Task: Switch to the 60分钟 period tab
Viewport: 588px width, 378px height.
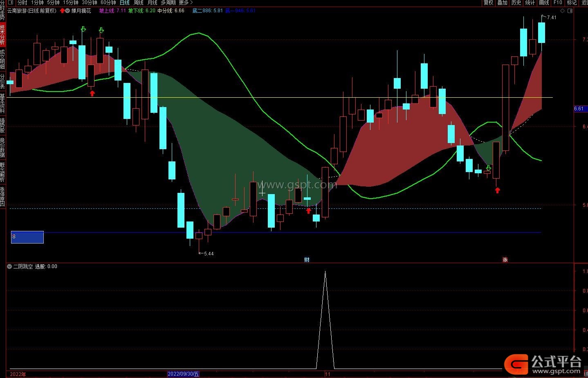Action: pos(108,2)
